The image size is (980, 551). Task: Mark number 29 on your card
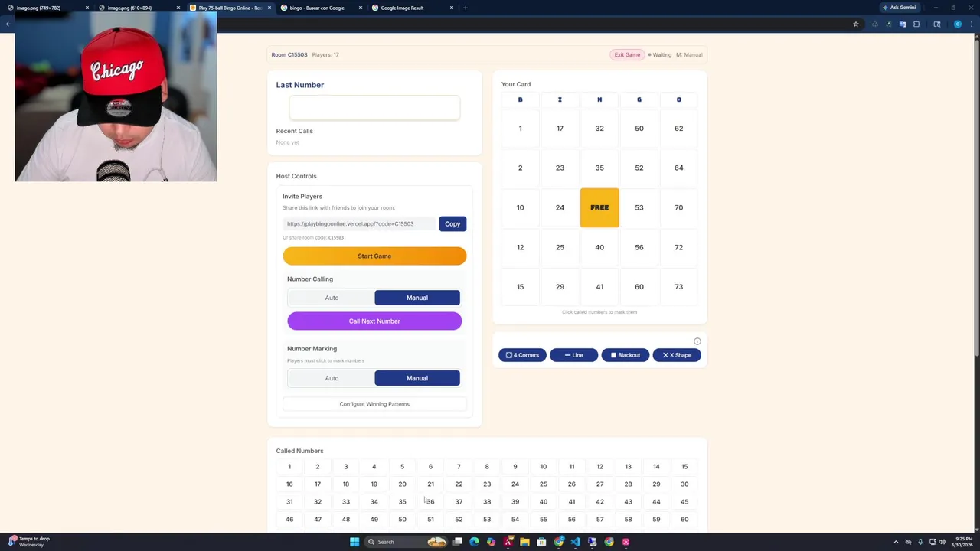click(x=560, y=287)
